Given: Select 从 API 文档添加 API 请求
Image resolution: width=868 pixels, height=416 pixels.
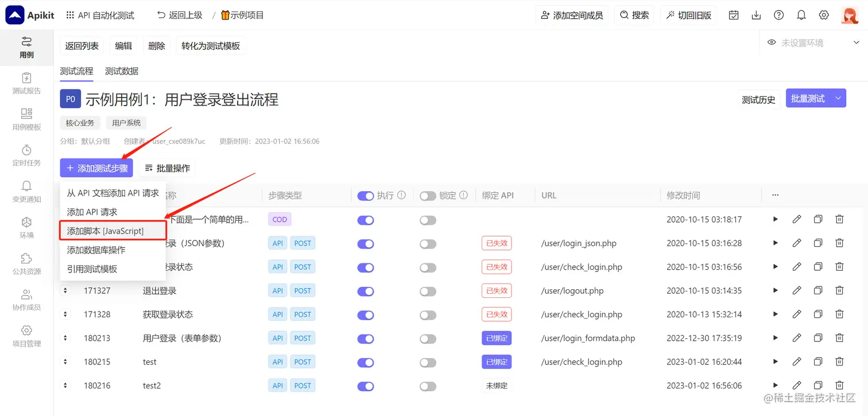Looking at the screenshot, I should [113, 193].
